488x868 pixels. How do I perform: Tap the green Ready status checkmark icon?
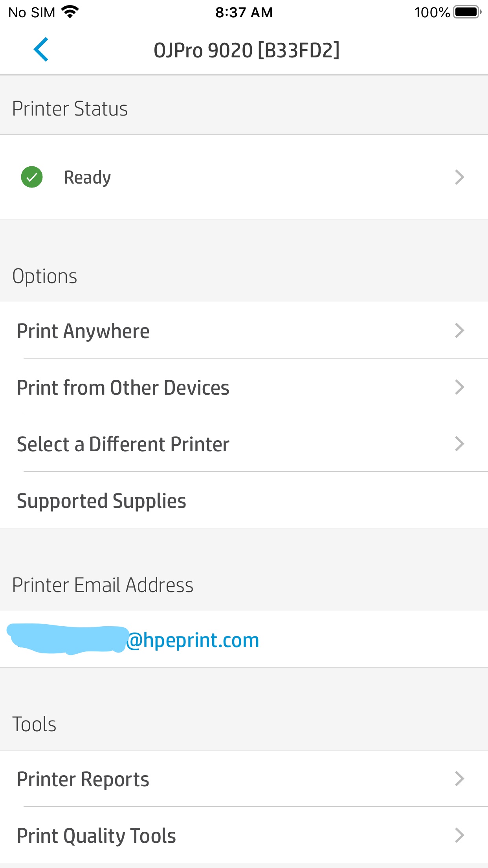pyautogui.click(x=32, y=177)
